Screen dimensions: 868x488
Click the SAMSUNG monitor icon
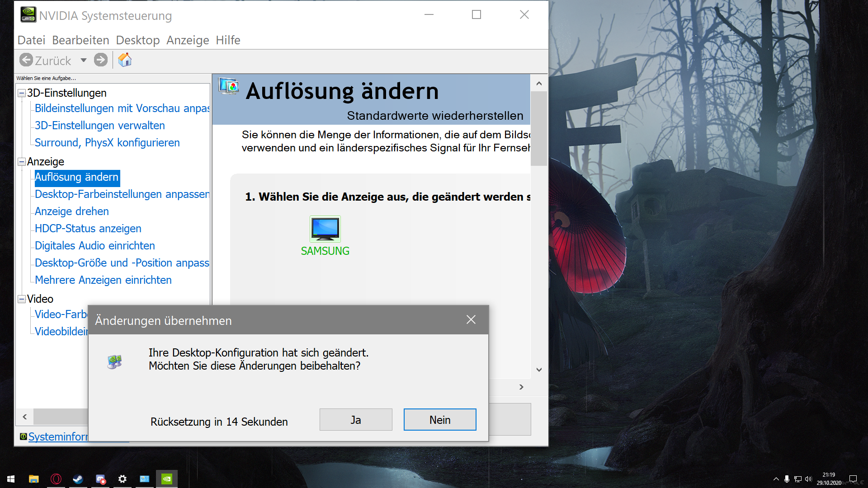(325, 229)
